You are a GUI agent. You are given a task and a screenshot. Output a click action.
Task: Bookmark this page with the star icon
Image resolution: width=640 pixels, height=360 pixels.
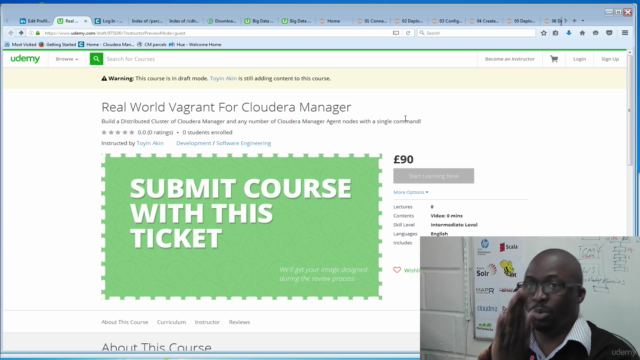coord(544,33)
